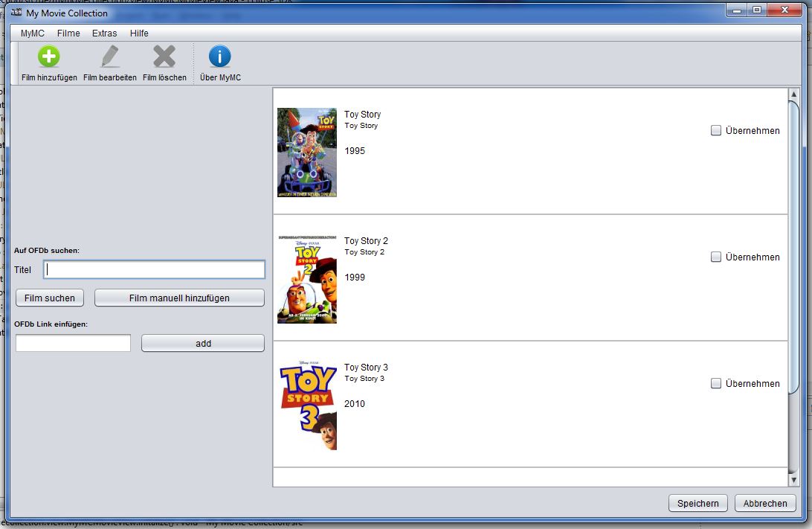Select the Toy Story 2 poster thumbnail
This screenshot has width=812, height=529.
(307, 279)
